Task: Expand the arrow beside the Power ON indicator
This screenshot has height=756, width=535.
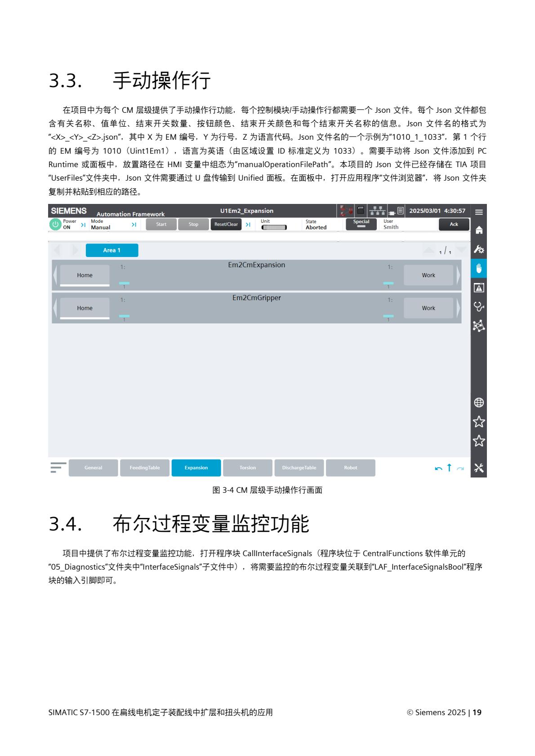Action: pyautogui.click(x=83, y=225)
